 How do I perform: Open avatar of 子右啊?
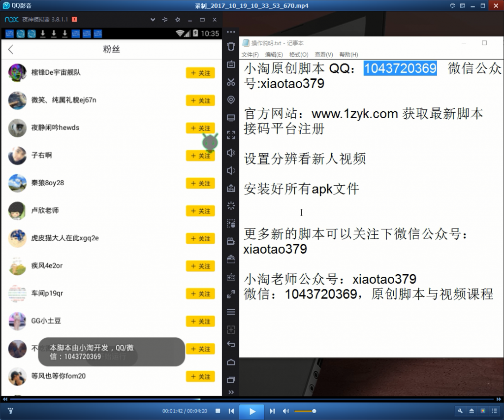click(x=17, y=156)
